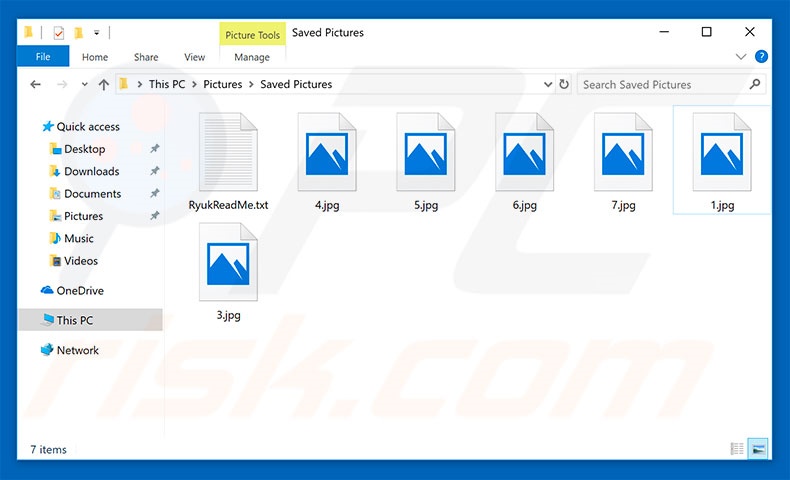Image resolution: width=790 pixels, height=480 pixels.
Task: Click the pin icon next to Downloads
Action: (155, 171)
